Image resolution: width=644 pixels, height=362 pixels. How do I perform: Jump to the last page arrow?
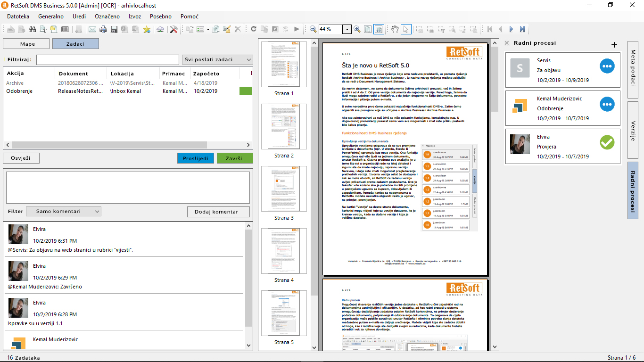click(522, 29)
